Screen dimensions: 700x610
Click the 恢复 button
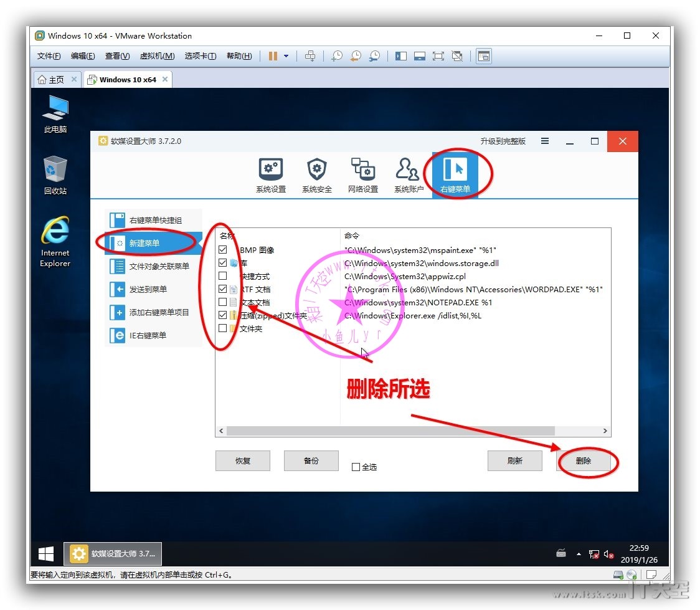coord(243,461)
